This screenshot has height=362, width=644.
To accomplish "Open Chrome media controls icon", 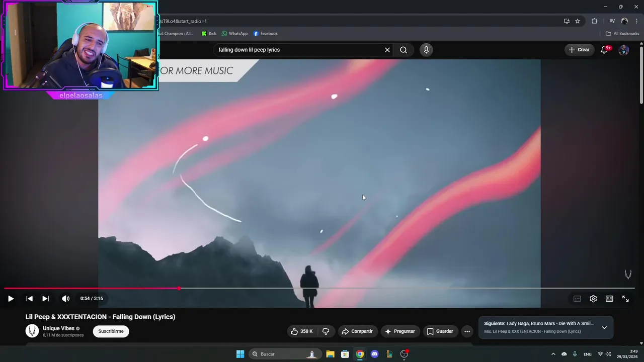I will 612,21.
